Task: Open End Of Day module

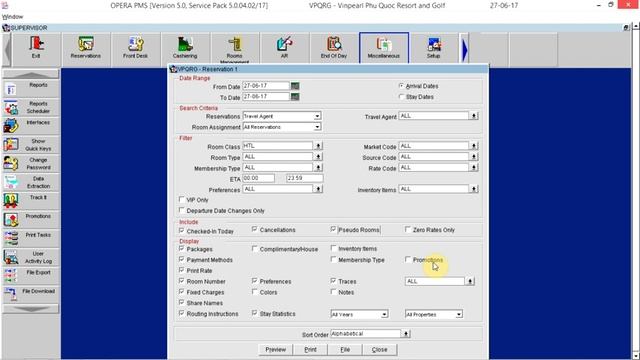Action: [x=334, y=48]
